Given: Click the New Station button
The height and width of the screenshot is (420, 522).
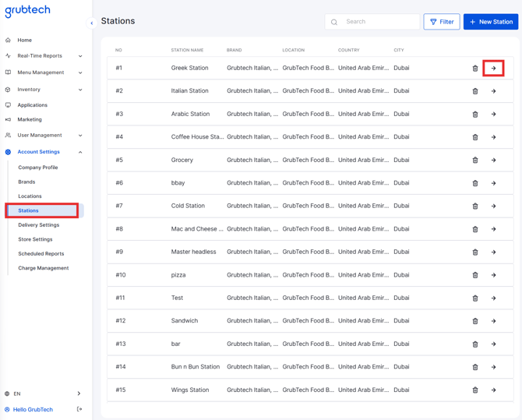Looking at the screenshot, I should tap(491, 22).
